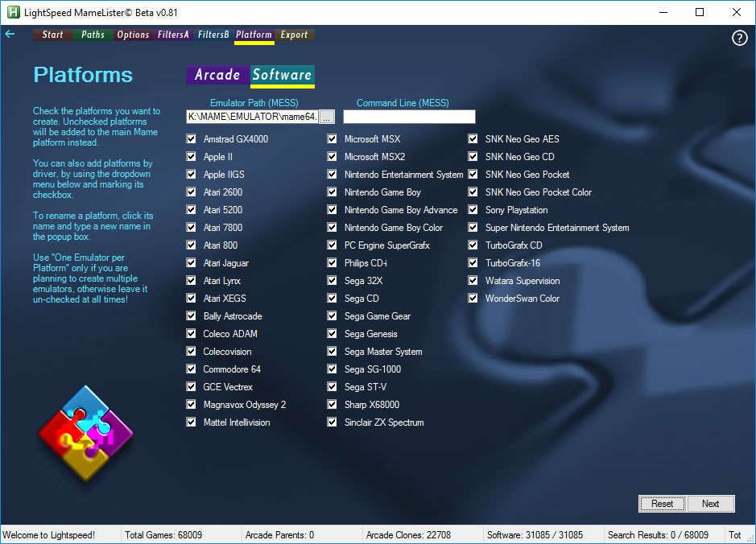
Task: Browse for emulator path with ... button
Action: coord(327,117)
